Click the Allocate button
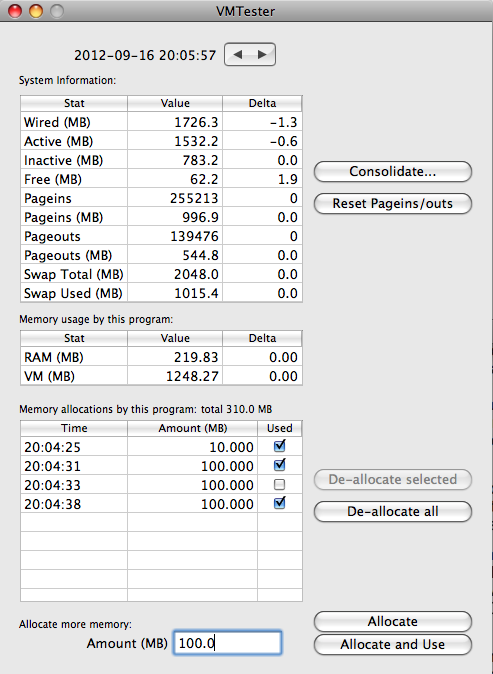493x674 pixels. point(393,622)
